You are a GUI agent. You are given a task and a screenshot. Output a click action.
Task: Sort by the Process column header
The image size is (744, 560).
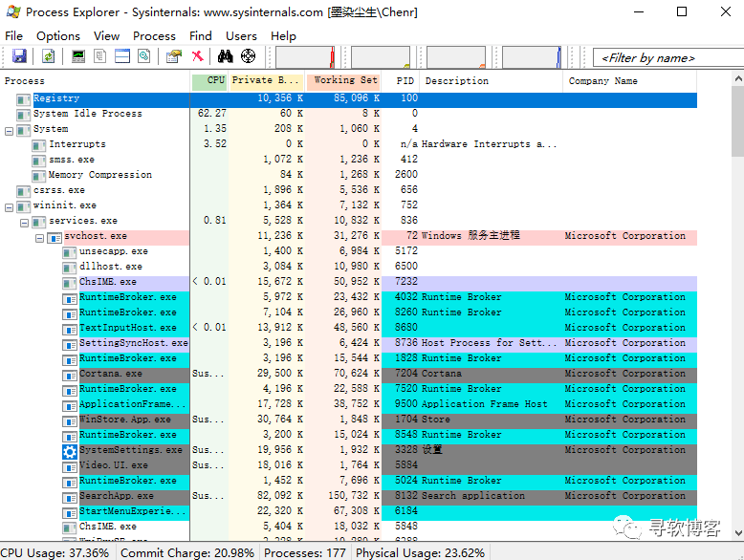point(95,81)
